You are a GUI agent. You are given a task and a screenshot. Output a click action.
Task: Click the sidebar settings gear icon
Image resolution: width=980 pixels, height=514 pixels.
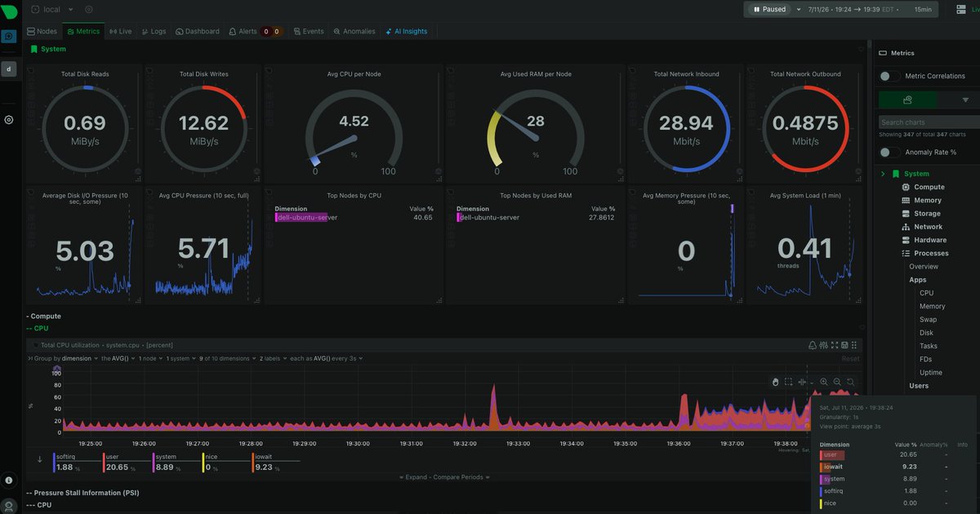coord(9,119)
